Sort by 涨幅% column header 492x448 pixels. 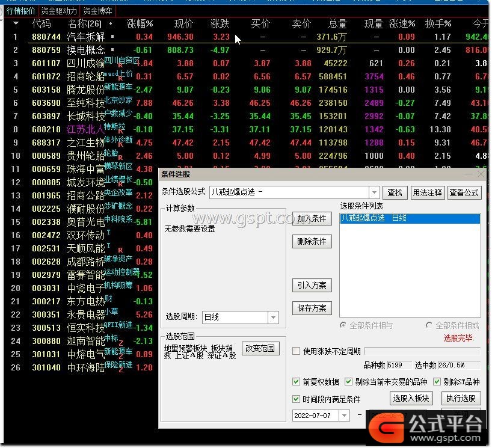coord(140,23)
